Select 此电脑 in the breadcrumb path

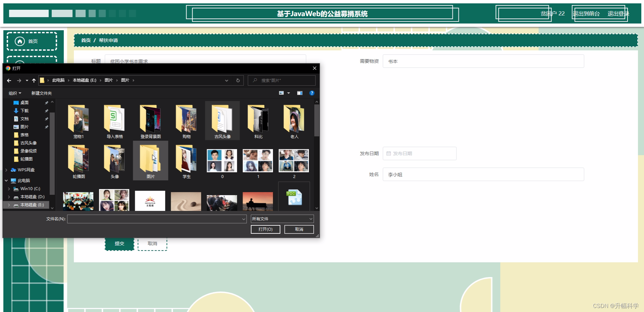coord(59,80)
